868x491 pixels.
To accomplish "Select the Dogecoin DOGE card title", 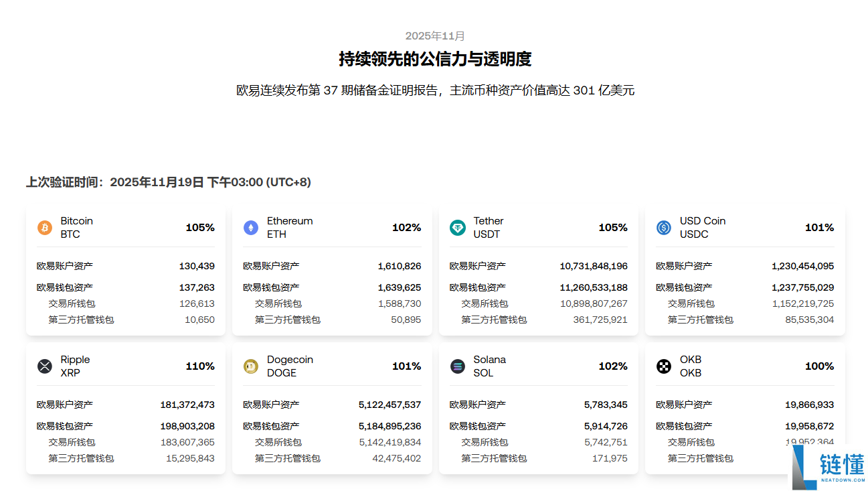I will click(x=290, y=366).
